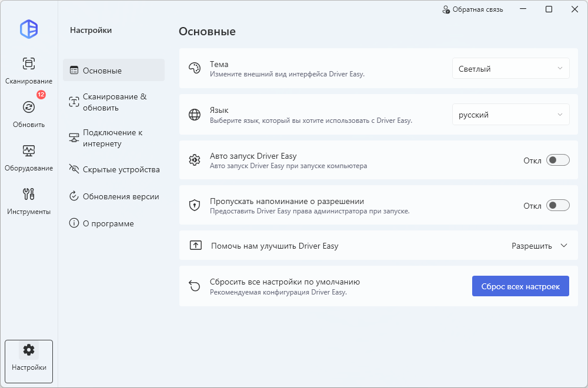
Task: Click text Рекомендуемая конфигурация Driver Easy
Action: coord(278,292)
